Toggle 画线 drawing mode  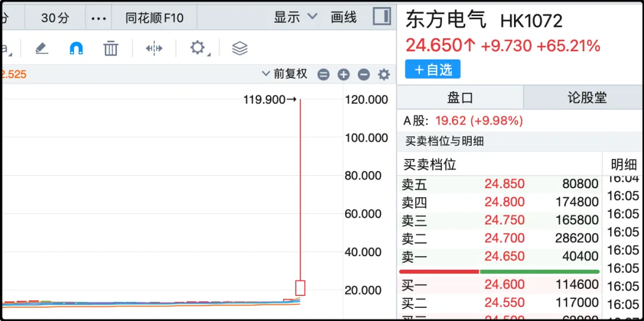point(343,18)
